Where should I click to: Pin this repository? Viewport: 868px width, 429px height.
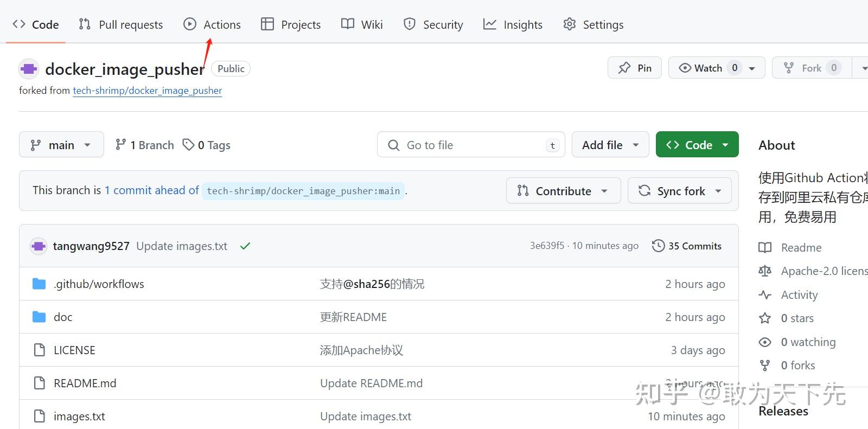coord(635,68)
